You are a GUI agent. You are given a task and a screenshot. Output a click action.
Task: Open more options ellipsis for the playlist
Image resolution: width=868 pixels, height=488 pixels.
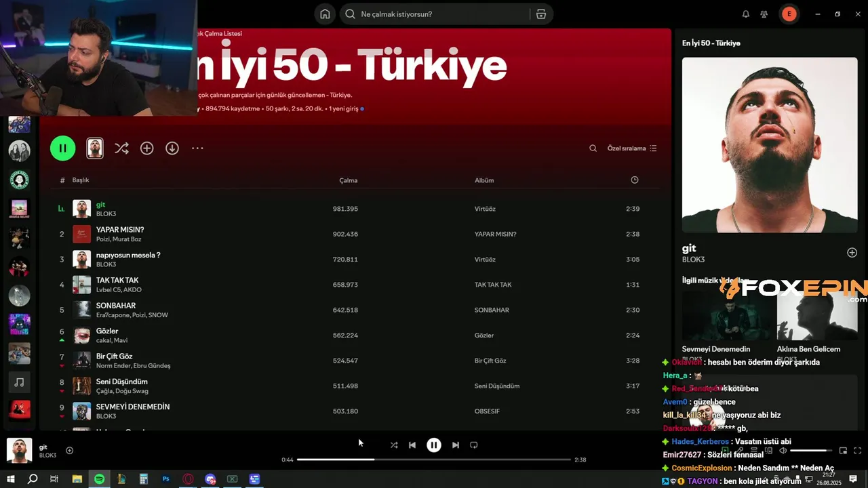pos(197,148)
